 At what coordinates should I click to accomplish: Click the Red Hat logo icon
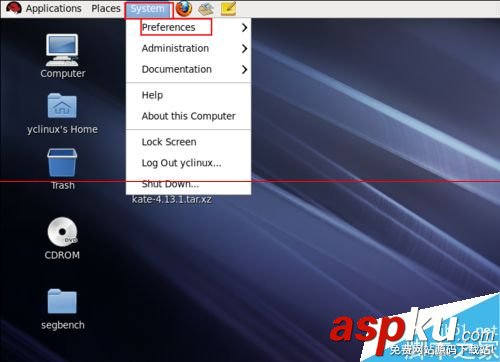13,8
